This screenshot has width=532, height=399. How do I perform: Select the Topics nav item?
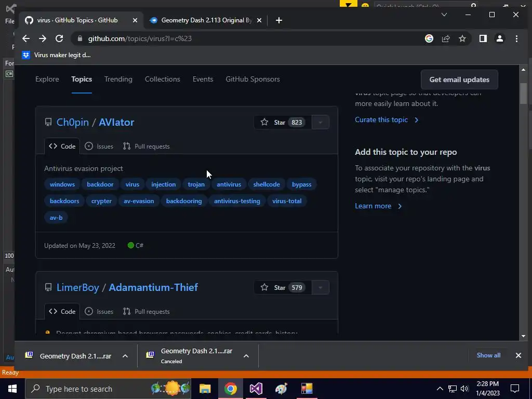tap(82, 79)
